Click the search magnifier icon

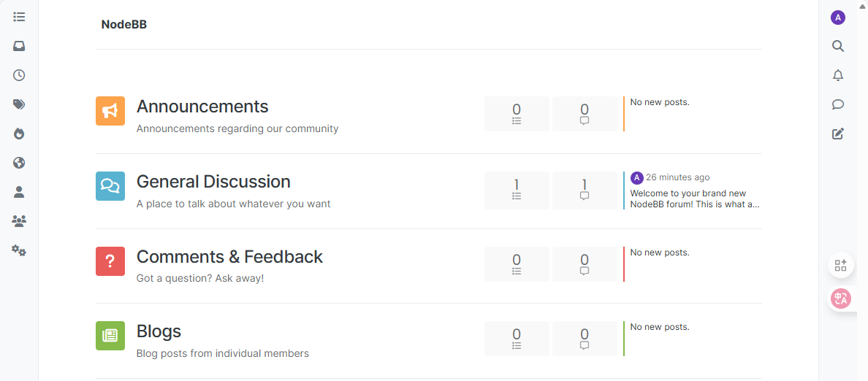(x=838, y=46)
